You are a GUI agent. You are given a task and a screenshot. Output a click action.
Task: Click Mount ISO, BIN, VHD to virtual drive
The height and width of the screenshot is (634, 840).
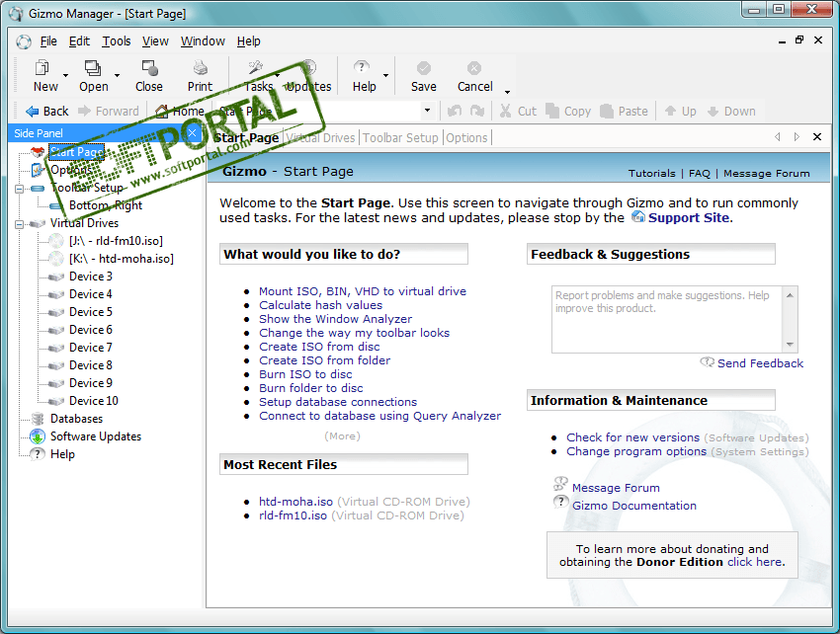point(363,291)
